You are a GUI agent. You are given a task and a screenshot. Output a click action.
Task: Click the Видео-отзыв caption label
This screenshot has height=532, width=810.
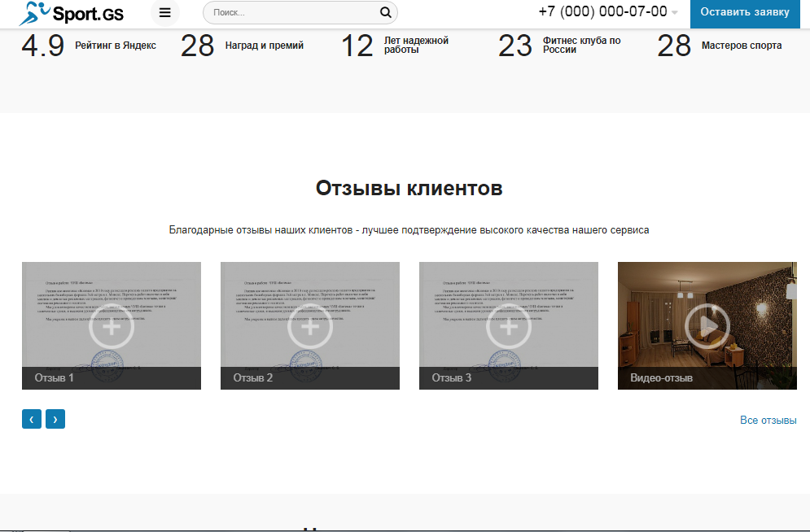pos(662,378)
